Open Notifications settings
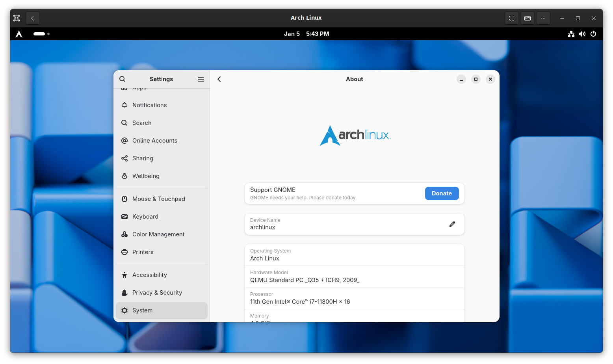Screen dimensions: 613x364 pos(149,105)
